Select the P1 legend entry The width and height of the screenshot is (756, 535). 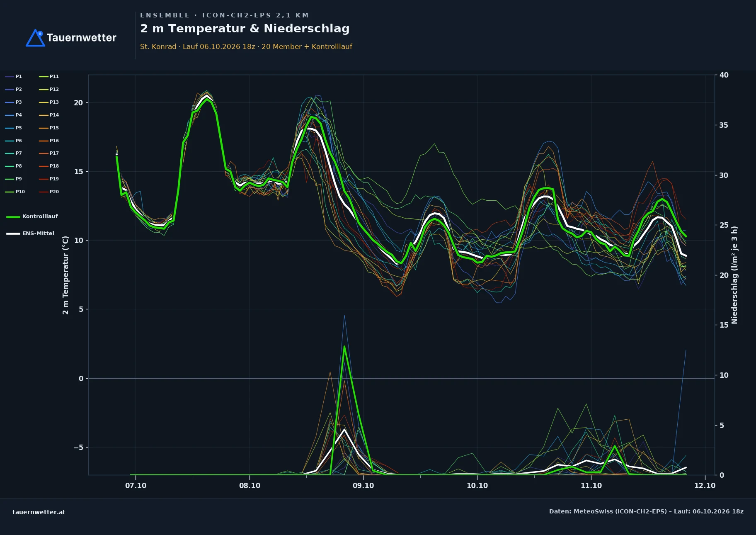[x=14, y=76]
